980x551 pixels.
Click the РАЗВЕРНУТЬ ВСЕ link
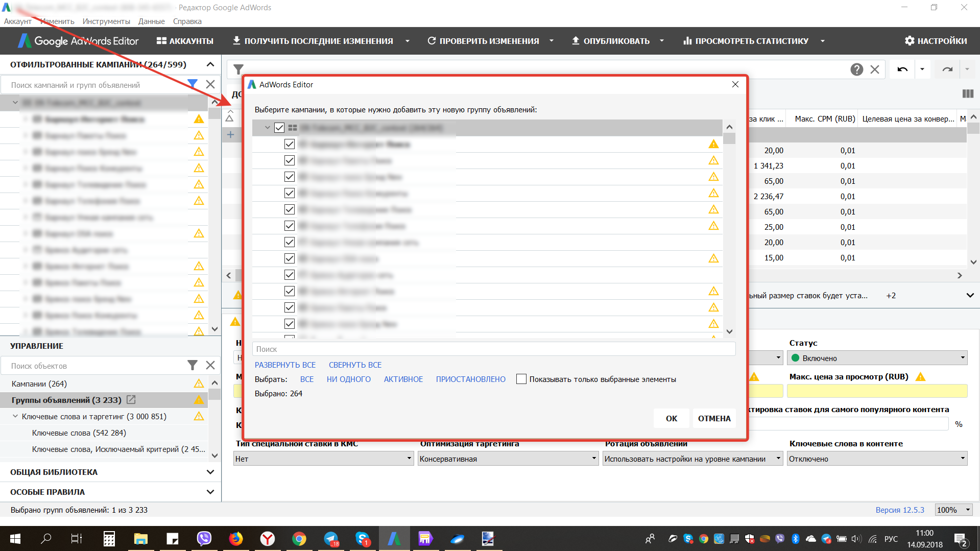[285, 365]
